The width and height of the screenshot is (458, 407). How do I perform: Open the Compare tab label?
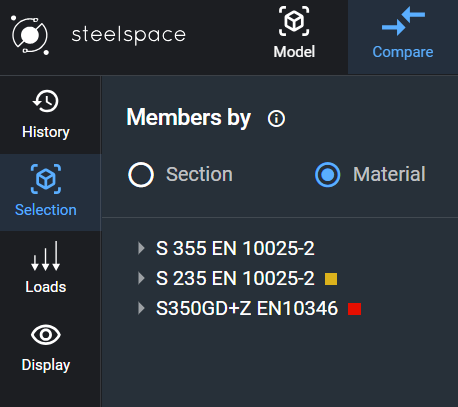[403, 52]
